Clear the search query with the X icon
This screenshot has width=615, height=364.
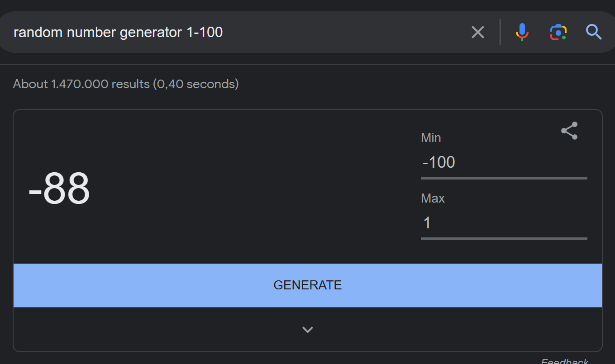point(478,32)
